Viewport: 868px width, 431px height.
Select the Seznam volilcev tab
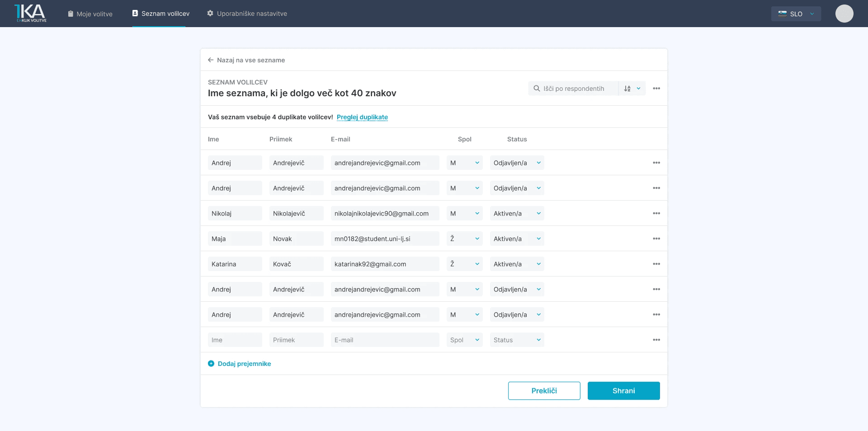161,14
